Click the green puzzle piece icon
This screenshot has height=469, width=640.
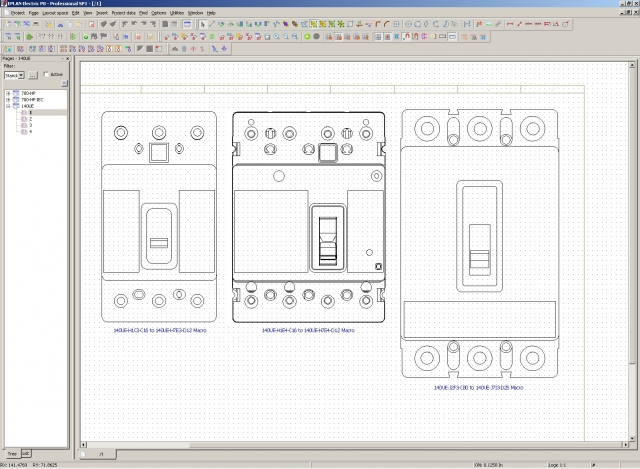coord(29,37)
